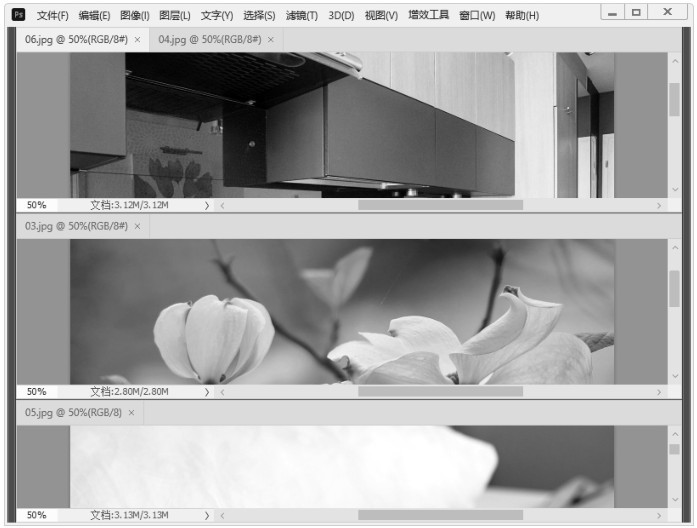Click scroll-left arrow in 05.jpg window
697x528 pixels.
(222, 516)
